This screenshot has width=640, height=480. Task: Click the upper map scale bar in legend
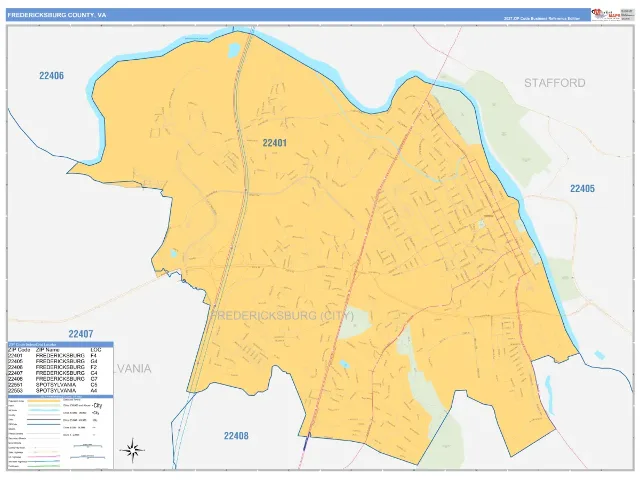coord(88,446)
